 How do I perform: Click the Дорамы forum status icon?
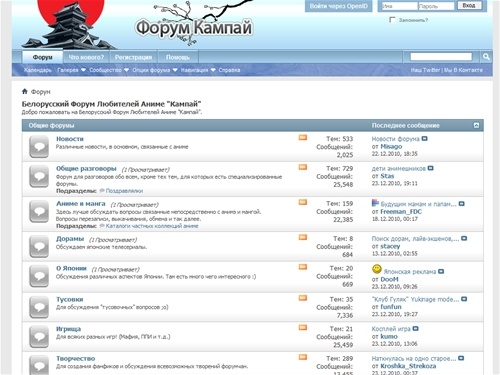click(39, 247)
